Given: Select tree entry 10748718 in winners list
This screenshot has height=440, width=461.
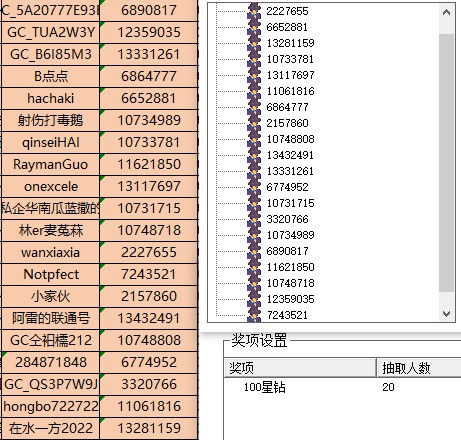Looking at the screenshot, I should (x=290, y=283).
